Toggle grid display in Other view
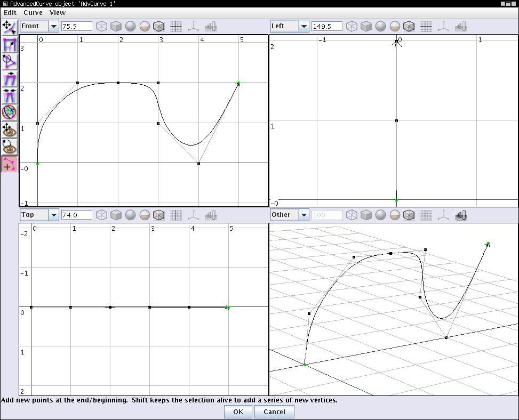 [x=426, y=215]
